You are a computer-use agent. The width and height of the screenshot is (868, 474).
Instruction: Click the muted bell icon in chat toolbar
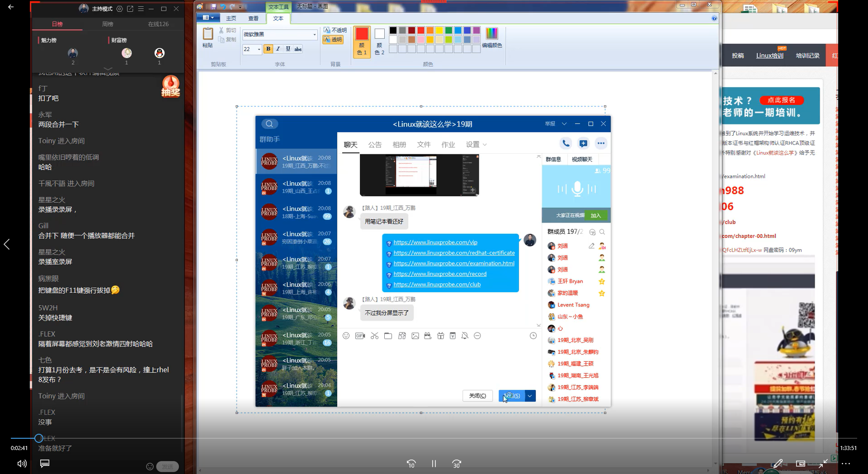tap(465, 336)
